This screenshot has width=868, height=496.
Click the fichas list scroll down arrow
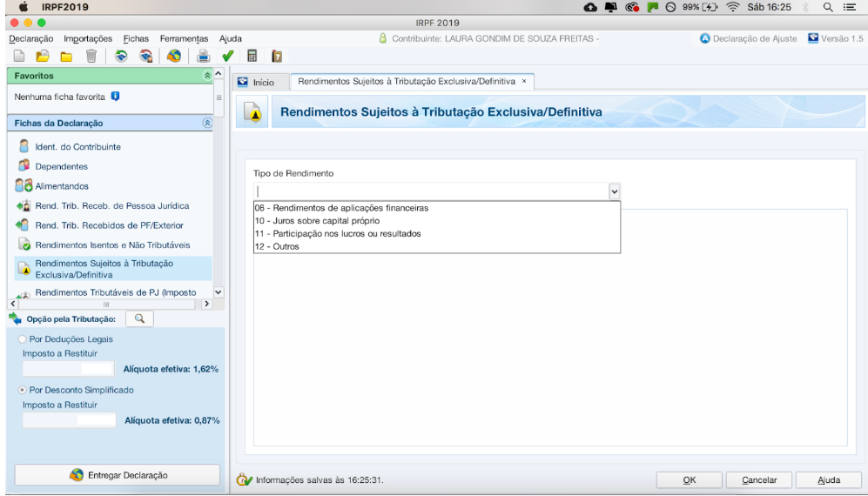(x=219, y=292)
